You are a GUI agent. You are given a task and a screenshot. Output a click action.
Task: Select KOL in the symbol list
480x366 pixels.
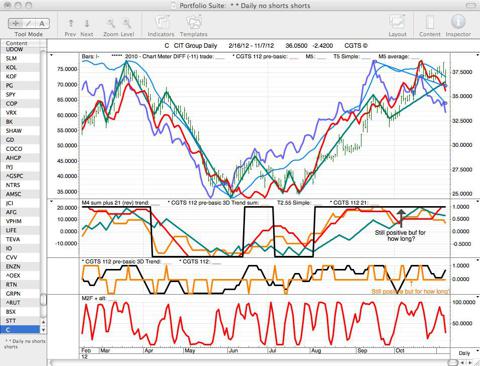click(x=21, y=67)
